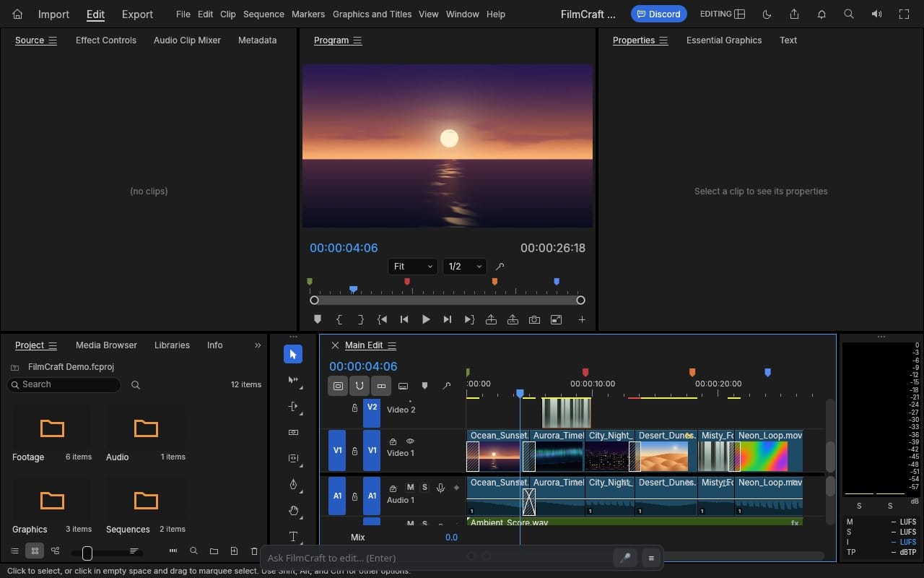Select the Selection arrow tool
924x578 pixels.
tap(293, 354)
